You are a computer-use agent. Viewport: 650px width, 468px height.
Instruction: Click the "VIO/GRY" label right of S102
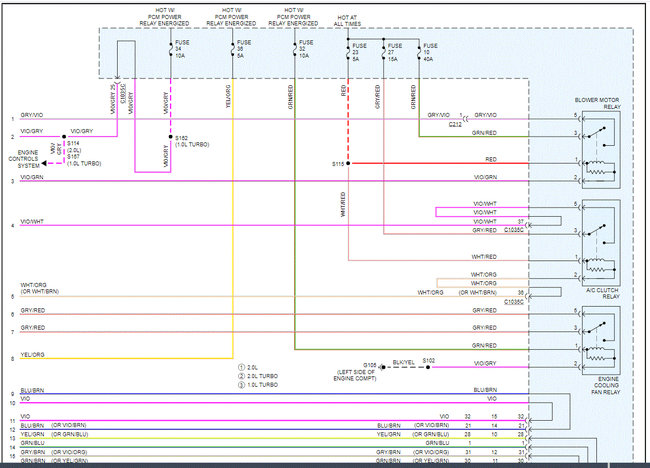click(x=485, y=364)
